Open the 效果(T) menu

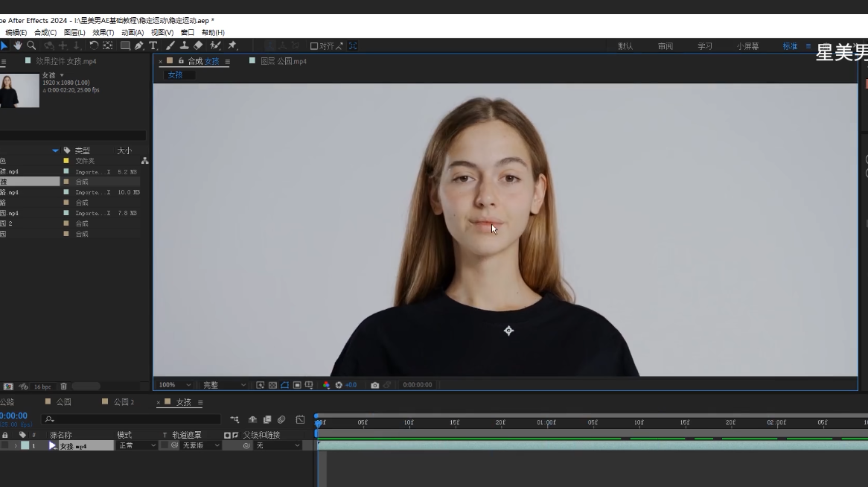pos(103,32)
